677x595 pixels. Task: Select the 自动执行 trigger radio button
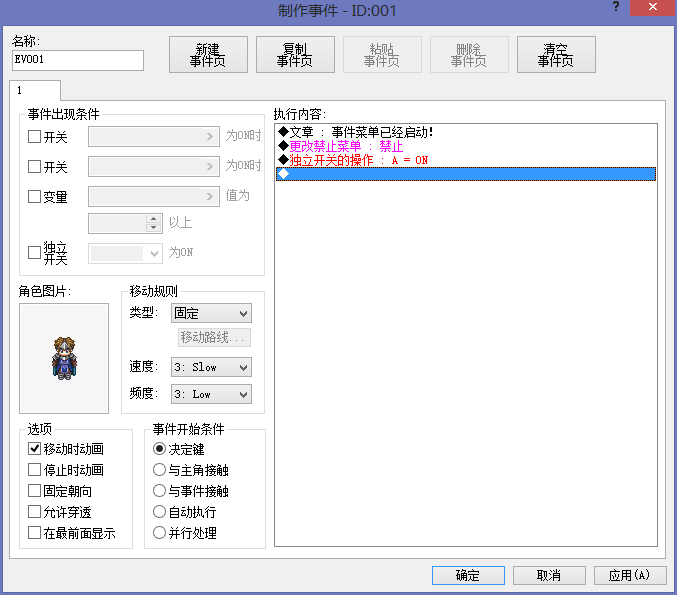[x=159, y=512]
